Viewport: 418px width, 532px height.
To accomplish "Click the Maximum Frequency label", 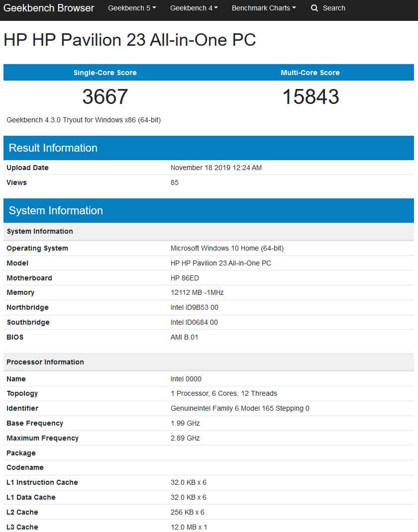I will pyautogui.click(x=42, y=439).
